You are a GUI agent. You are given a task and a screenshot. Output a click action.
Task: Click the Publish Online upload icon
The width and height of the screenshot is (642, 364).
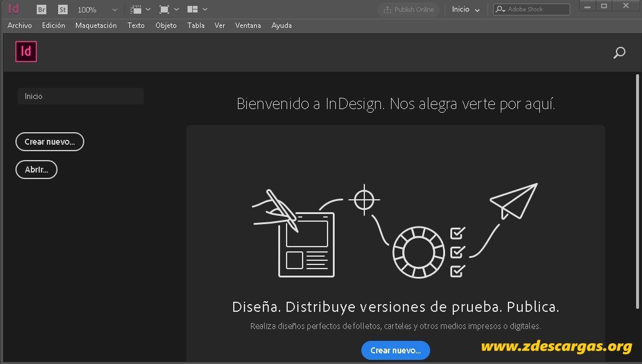(x=387, y=9)
